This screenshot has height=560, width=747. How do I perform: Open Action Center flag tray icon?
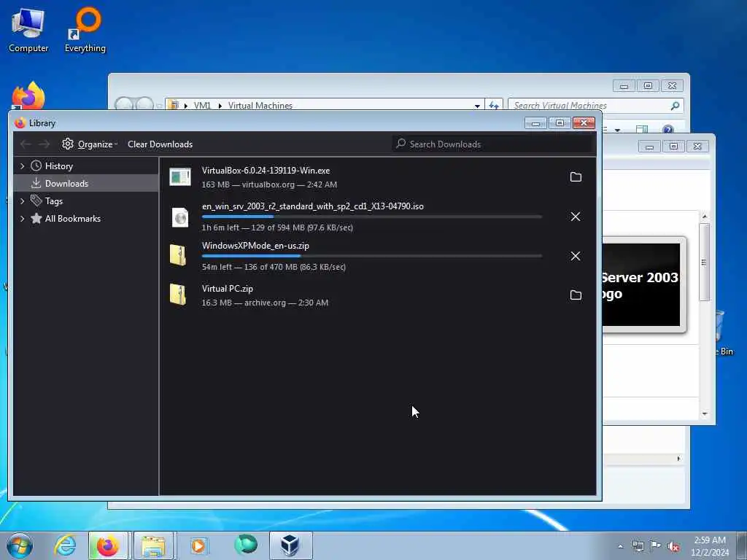tap(656, 546)
